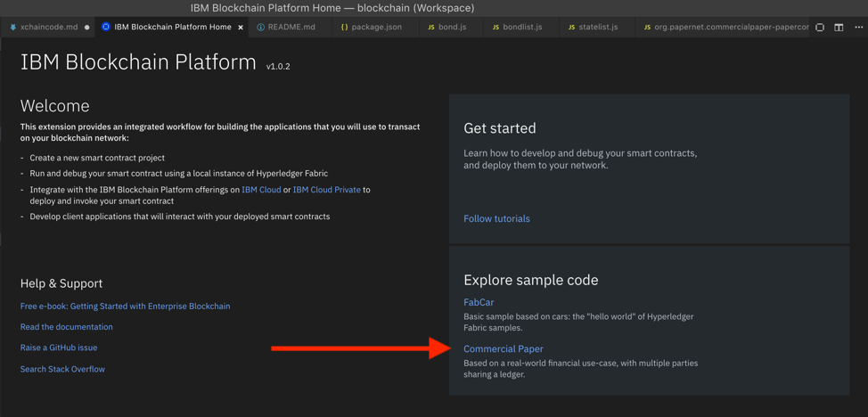
Task: Click the Help & Support heading
Action: [x=61, y=283]
